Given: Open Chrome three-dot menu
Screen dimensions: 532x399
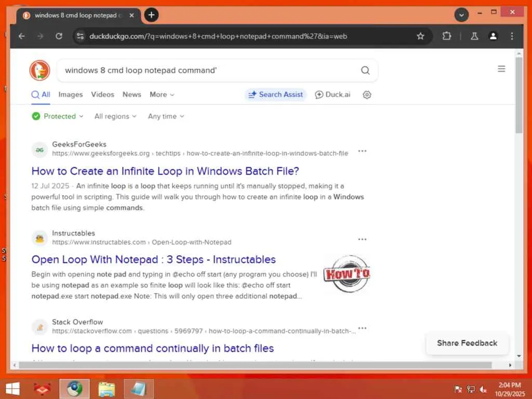Looking at the screenshot, I should (512, 36).
